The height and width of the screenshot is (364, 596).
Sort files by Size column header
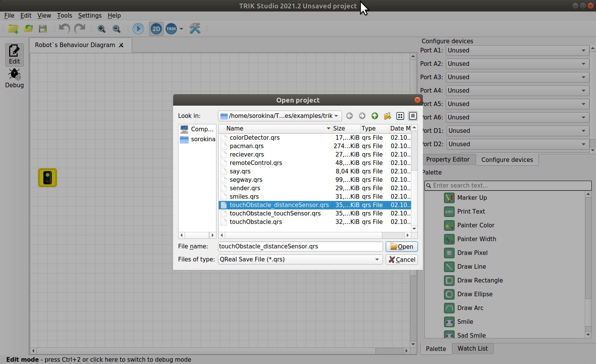[346, 129]
